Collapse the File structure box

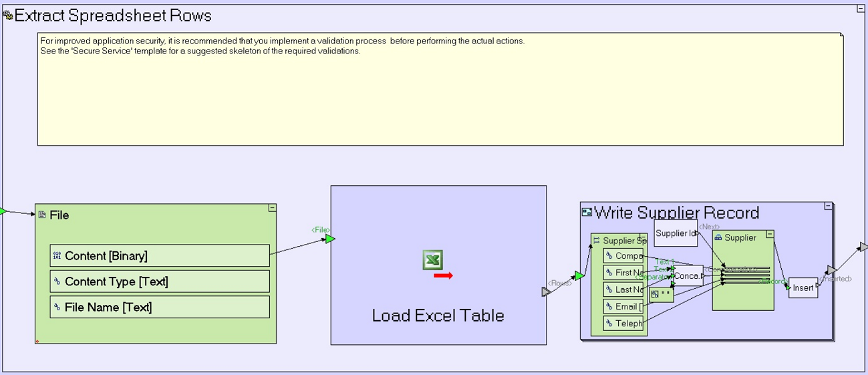click(x=272, y=209)
